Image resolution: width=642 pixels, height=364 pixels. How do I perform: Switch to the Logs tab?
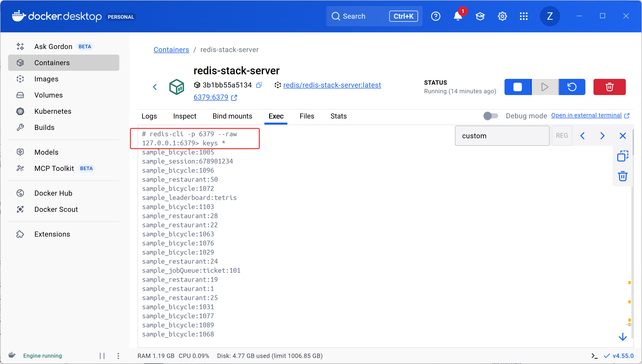click(149, 116)
